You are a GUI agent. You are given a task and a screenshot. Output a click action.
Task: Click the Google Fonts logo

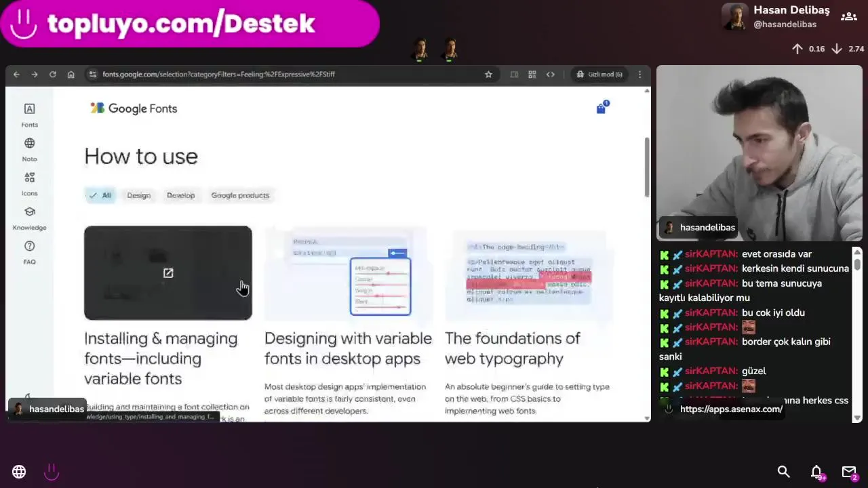(x=134, y=108)
